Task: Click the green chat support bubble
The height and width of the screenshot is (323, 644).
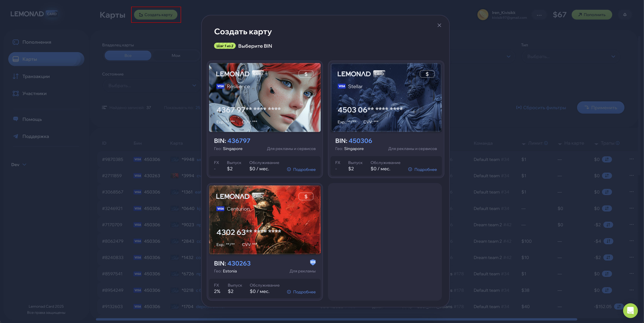Action: (x=630, y=311)
